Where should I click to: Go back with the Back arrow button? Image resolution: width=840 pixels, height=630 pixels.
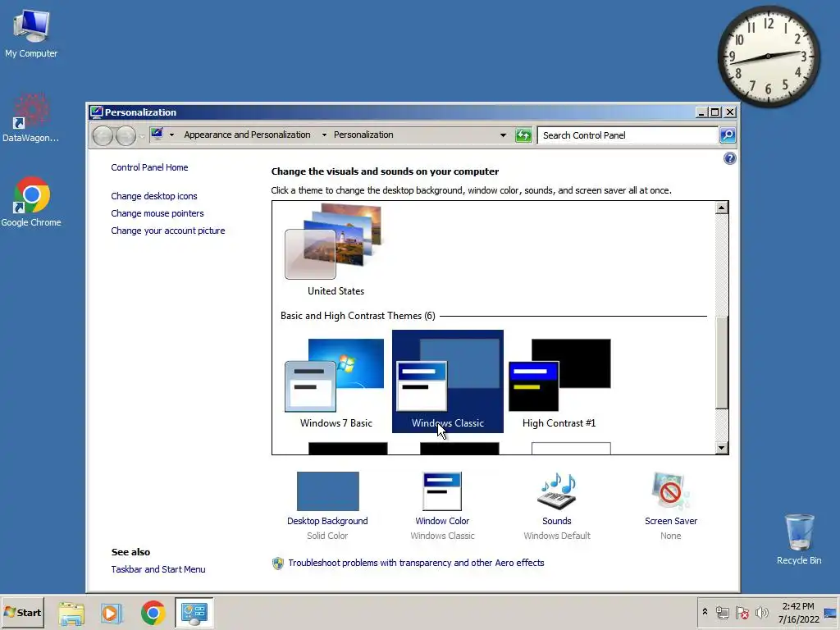point(103,135)
